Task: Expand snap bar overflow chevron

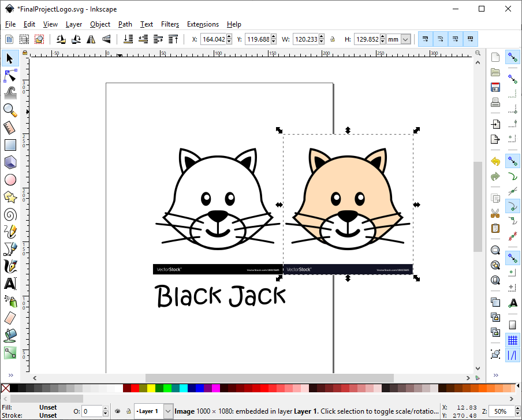Action: (495, 376)
